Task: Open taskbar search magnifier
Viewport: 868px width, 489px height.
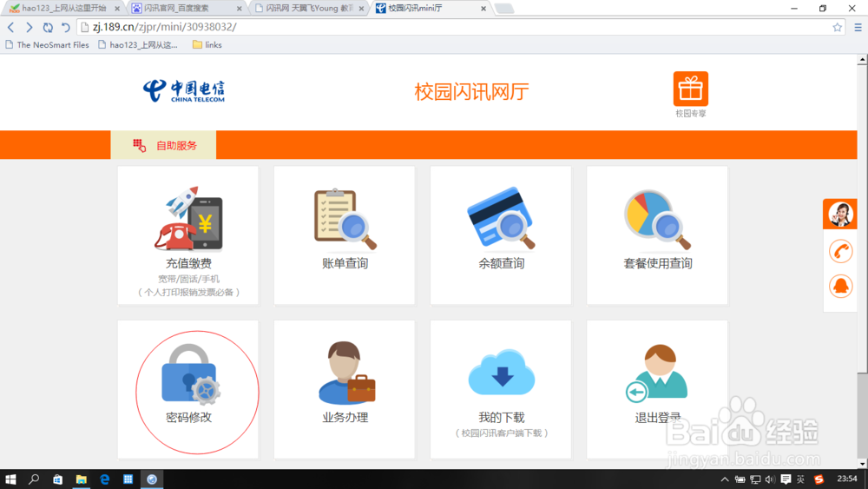Action: click(x=34, y=479)
